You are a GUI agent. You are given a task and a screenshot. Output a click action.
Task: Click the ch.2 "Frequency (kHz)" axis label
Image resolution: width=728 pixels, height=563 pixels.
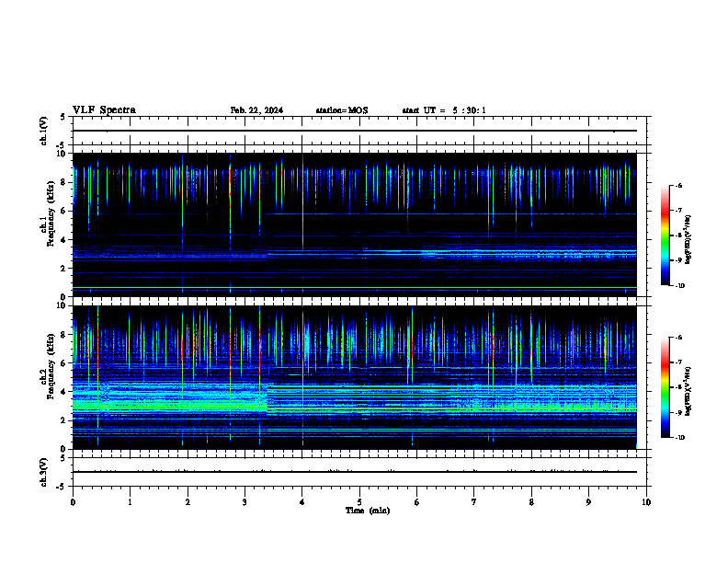pyautogui.click(x=51, y=366)
